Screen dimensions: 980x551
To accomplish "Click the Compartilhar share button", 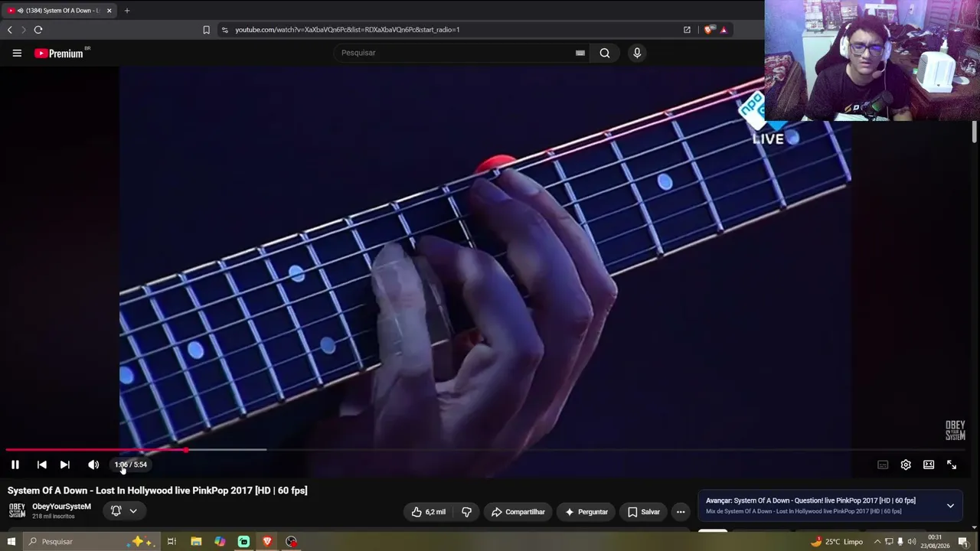I will 518,512.
